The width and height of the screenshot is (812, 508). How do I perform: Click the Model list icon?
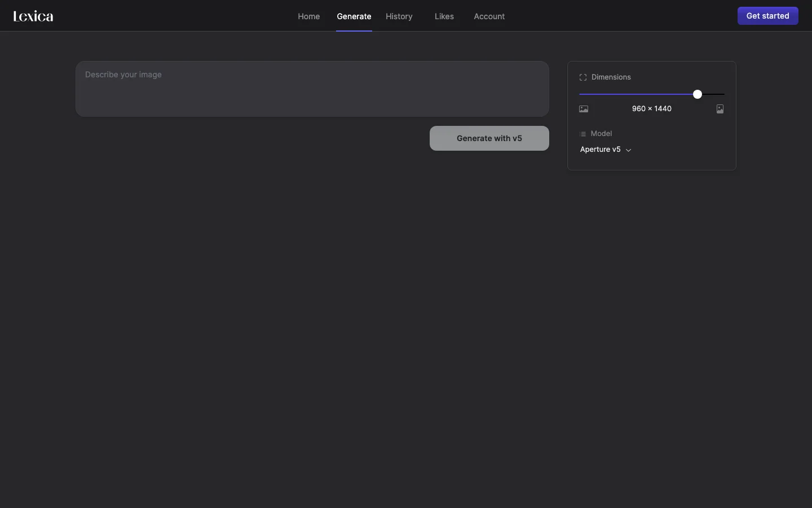[x=582, y=134]
